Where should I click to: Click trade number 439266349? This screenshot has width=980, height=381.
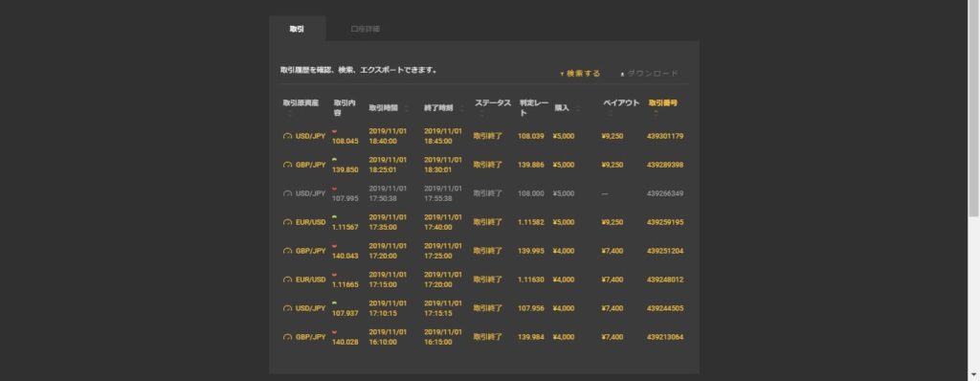(665, 194)
